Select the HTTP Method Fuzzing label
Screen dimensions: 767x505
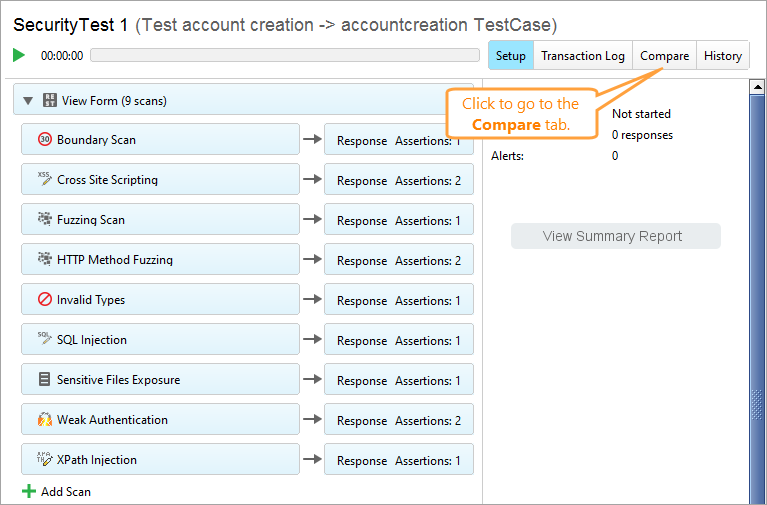tap(115, 260)
